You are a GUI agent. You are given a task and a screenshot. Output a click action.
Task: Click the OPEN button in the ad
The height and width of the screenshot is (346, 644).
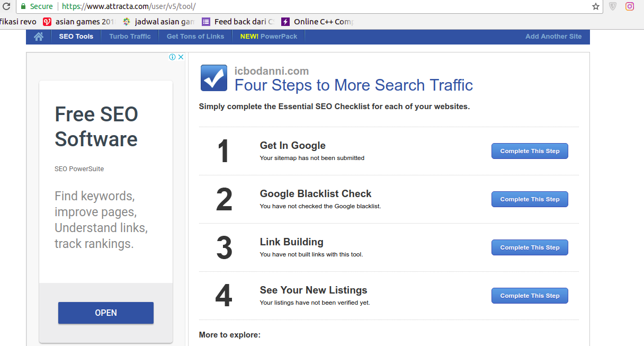click(106, 313)
